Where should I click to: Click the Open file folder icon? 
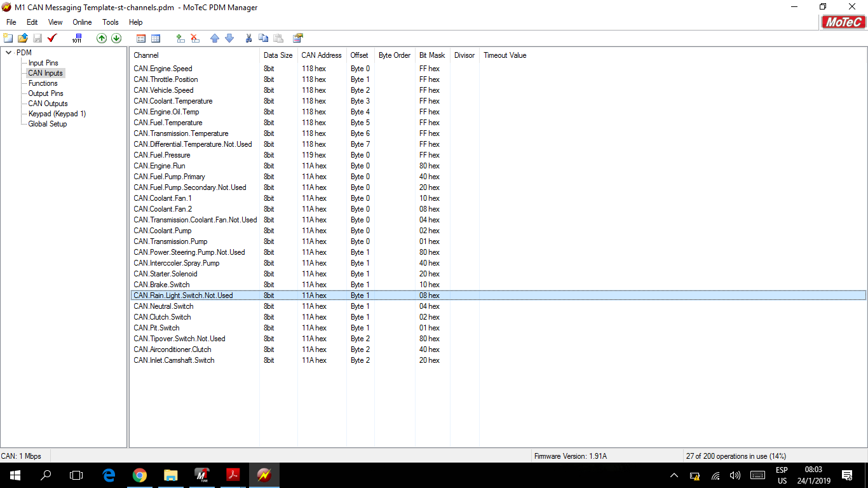[23, 38]
